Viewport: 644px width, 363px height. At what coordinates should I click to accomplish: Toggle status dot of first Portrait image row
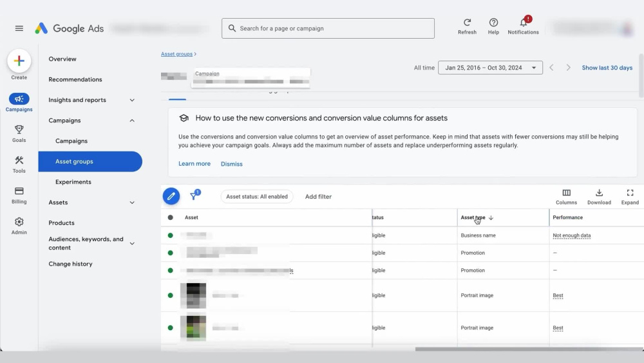tap(171, 295)
